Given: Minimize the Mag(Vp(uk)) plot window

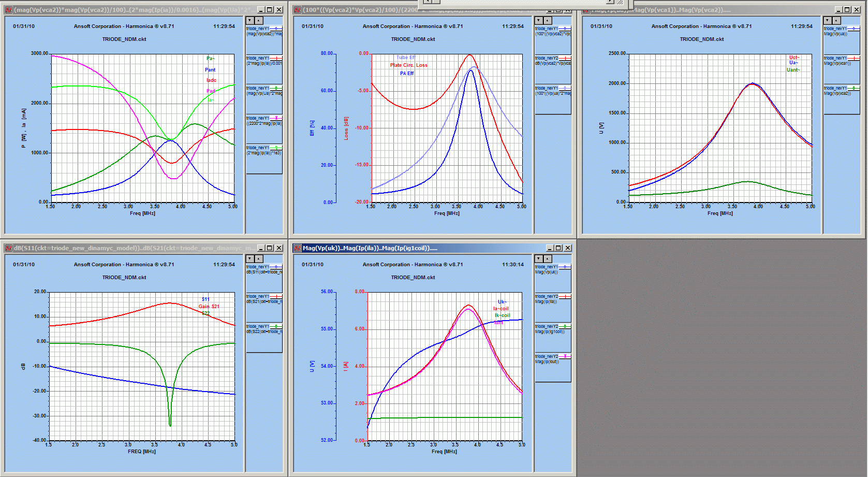Looking at the screenshot, I should point(550,248).
